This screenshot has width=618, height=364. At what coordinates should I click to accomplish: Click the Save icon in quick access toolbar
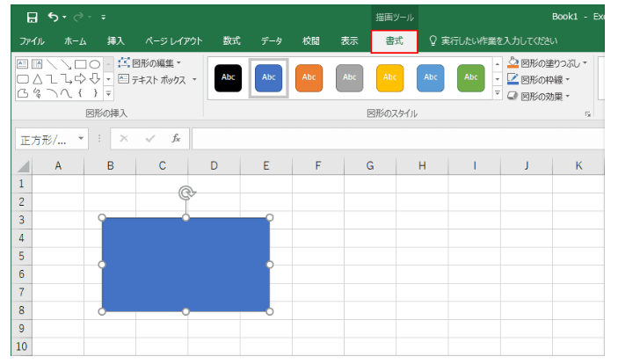pyautogui.click(x=33, y=17)
